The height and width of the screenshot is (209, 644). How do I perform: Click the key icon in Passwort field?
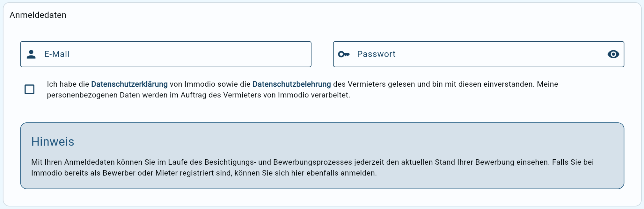point(344,54)
